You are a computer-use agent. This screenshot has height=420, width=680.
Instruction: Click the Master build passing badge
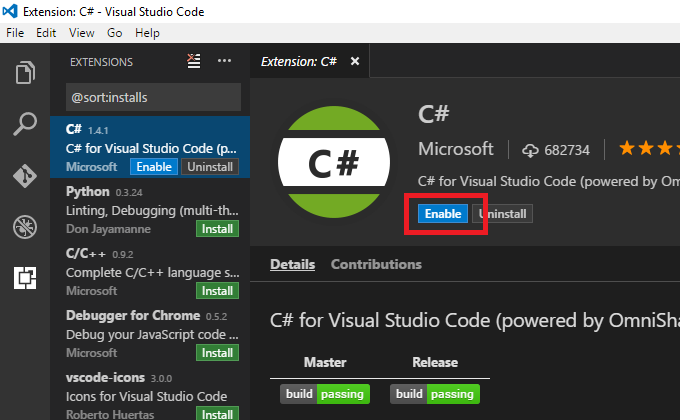(325, 394)
